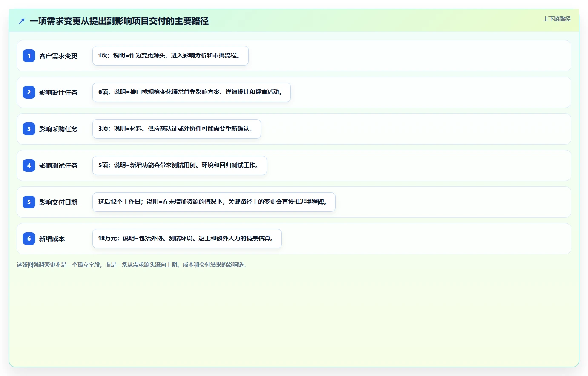The height and width of the screenshot is (376, 588).
Task: Click the note starting with 18万元
Action: [187, 239]
